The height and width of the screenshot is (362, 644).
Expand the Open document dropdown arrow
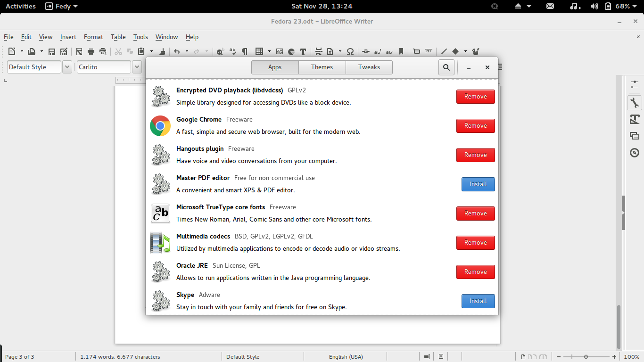[41, 51]
